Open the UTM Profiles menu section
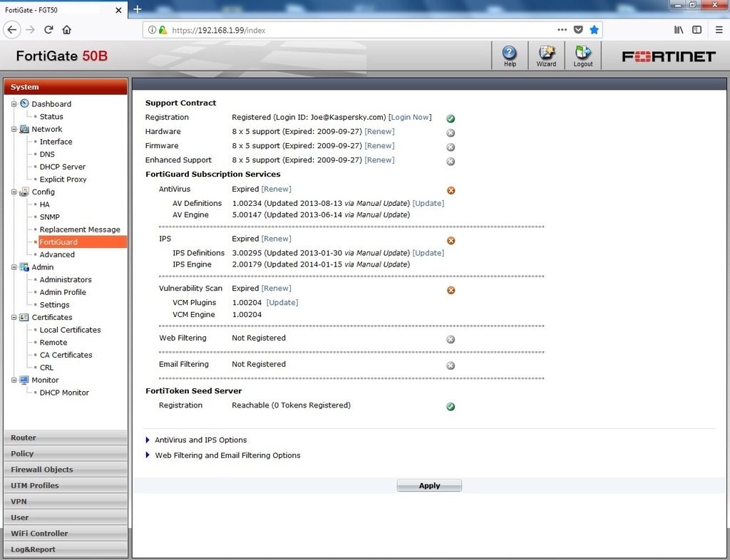 point(66,485)
